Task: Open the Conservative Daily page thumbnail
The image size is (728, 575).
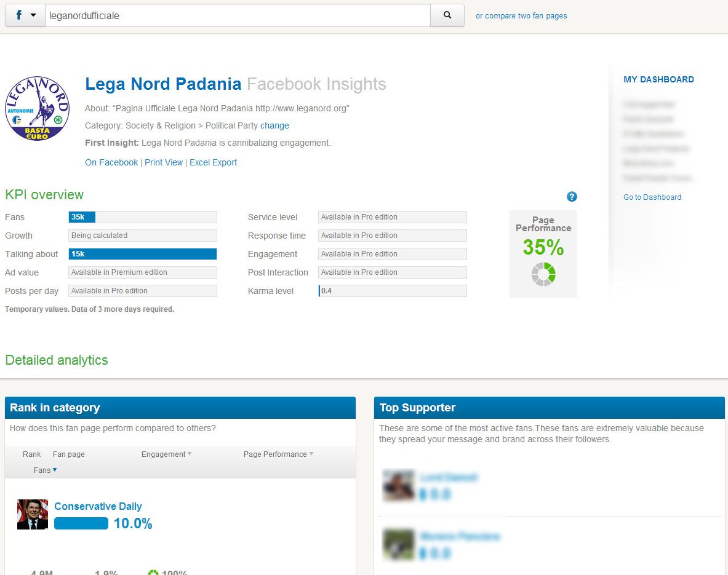Action: coord(33,514)
